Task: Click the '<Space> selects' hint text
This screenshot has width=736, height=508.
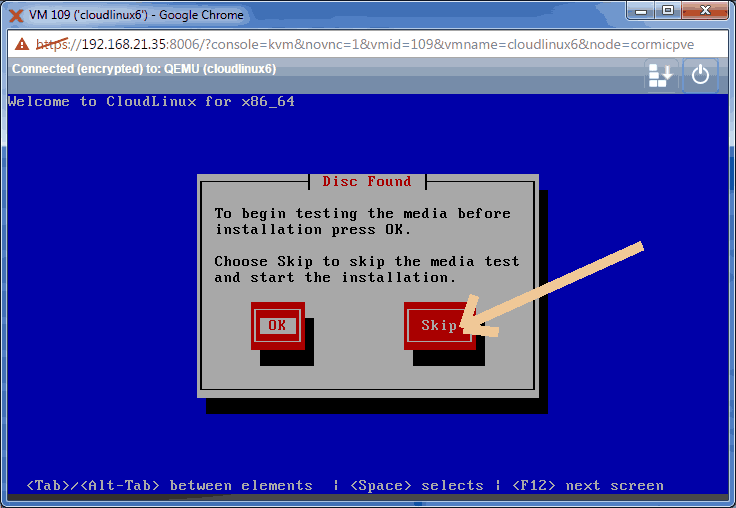Action: (417, 485)
